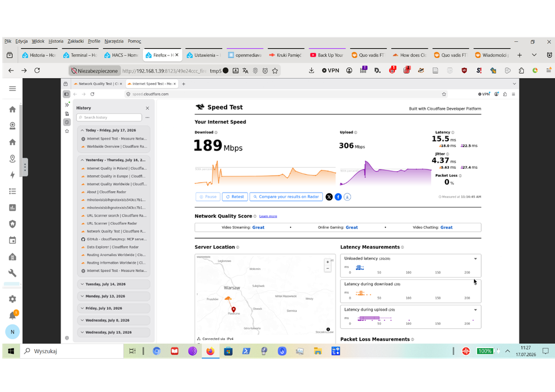Open the Learn more link
The height and width of the screenshot is (392, 555).
pyautogui.click(x=268, y=216)
